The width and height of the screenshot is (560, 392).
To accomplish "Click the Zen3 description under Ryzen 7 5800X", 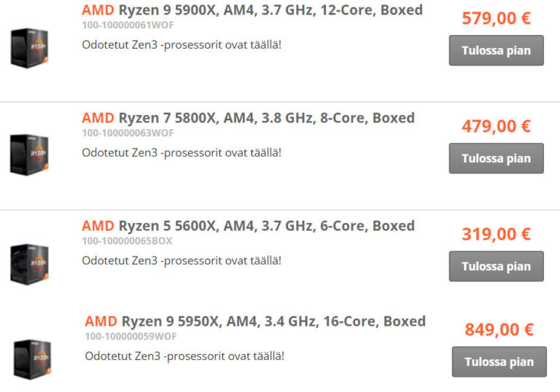I will pos(182,152).
